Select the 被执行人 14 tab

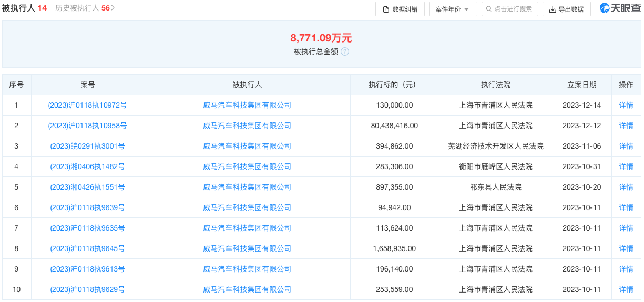tap(24, 8)
